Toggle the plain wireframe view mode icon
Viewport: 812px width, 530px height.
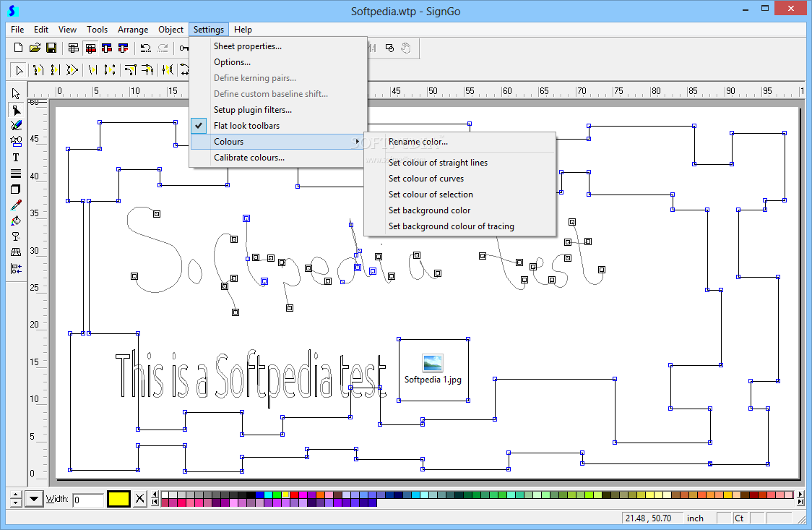[73, 48]
